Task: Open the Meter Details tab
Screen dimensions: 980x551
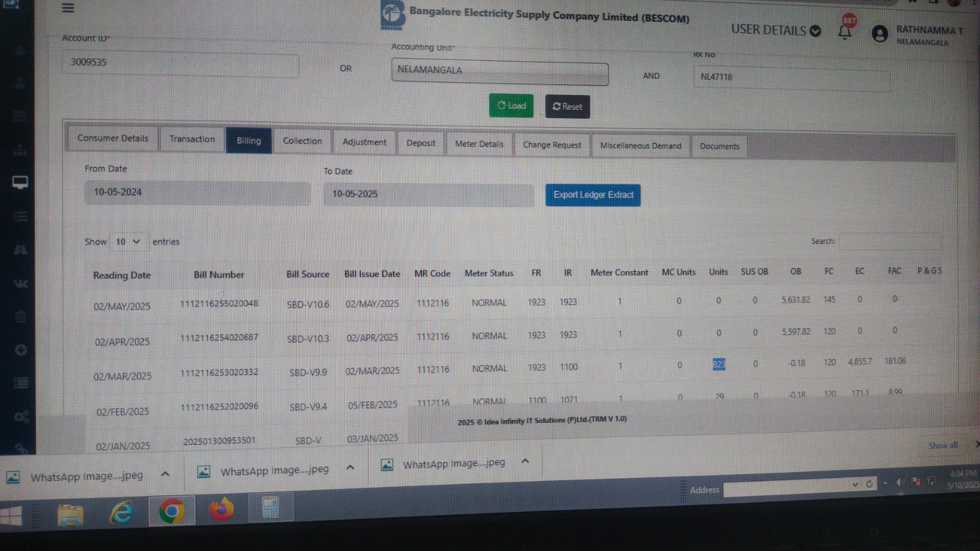Action: click(479, 144)
